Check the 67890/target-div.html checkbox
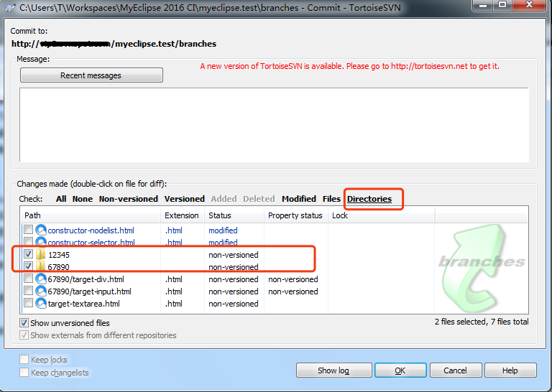The image size is (552, 392). point(28,279)
